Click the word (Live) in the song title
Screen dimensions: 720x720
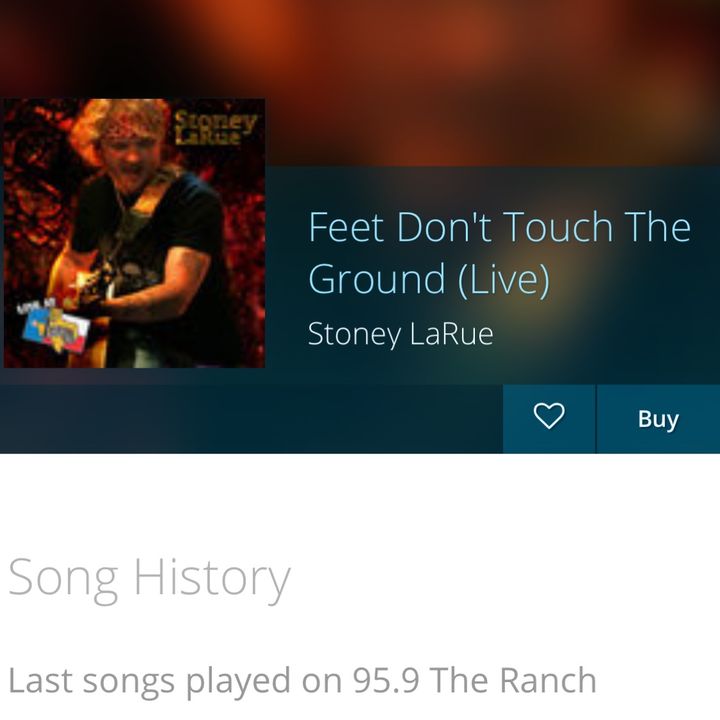tap(504, 279)
